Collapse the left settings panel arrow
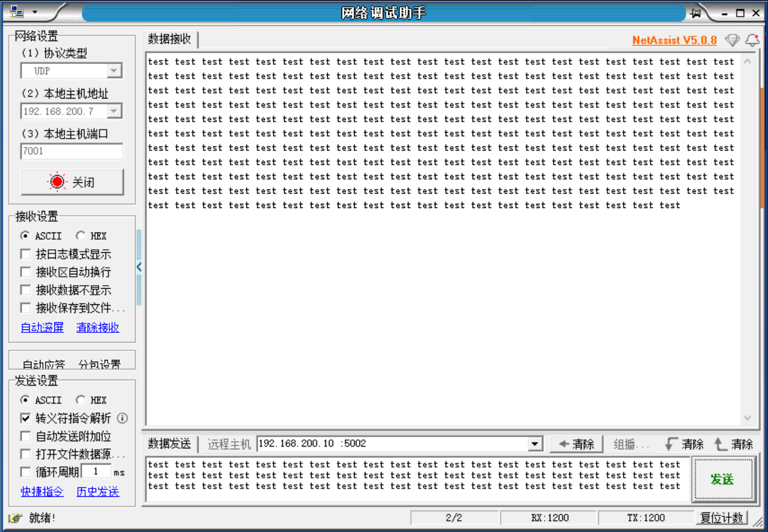Image resolution: width=768 pixels, height=532 pixels. [x=139, y=267]
